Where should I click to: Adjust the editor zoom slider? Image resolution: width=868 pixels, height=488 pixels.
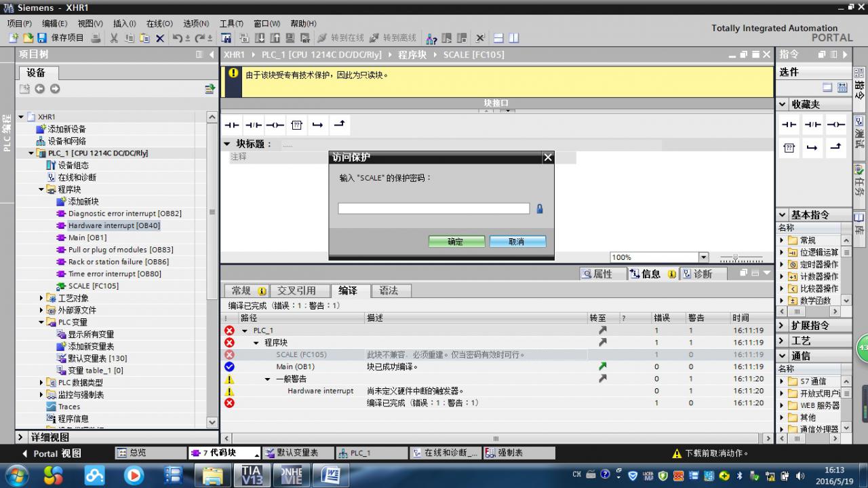[x=736, y=258]
